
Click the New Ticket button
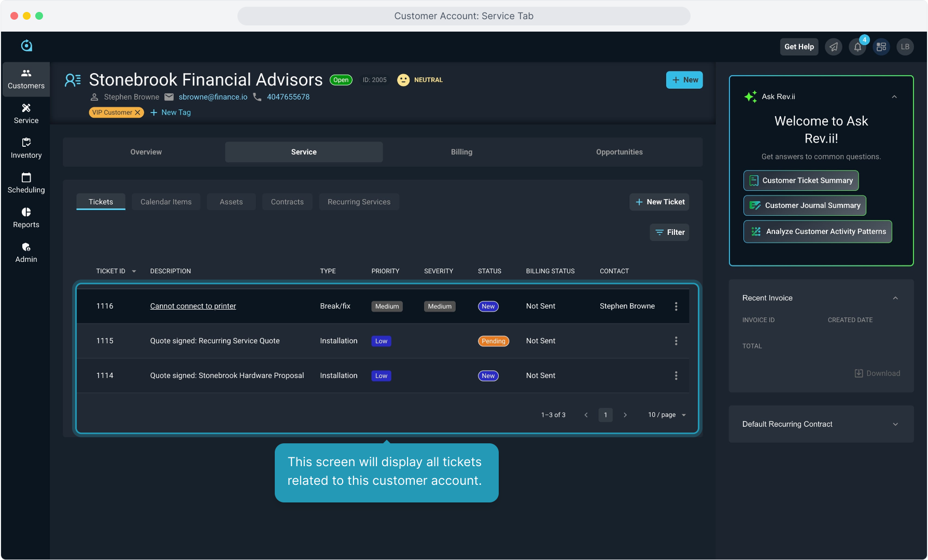(659, 202)
